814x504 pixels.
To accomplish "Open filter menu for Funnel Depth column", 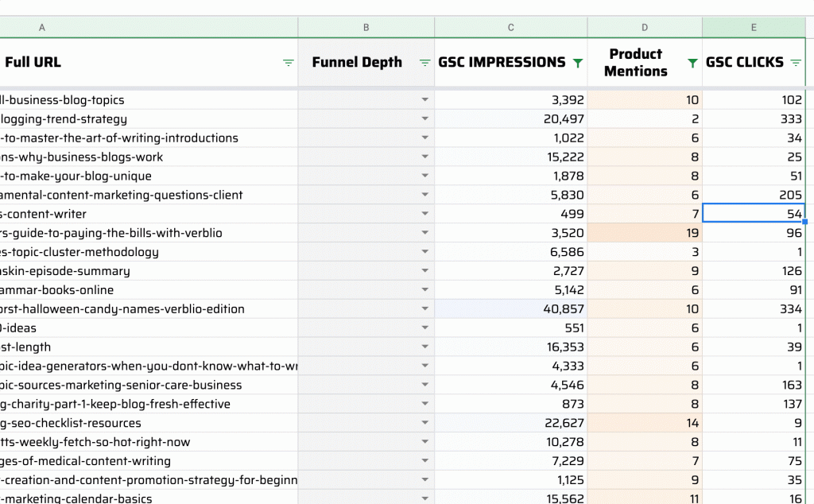I will [424, 63].
